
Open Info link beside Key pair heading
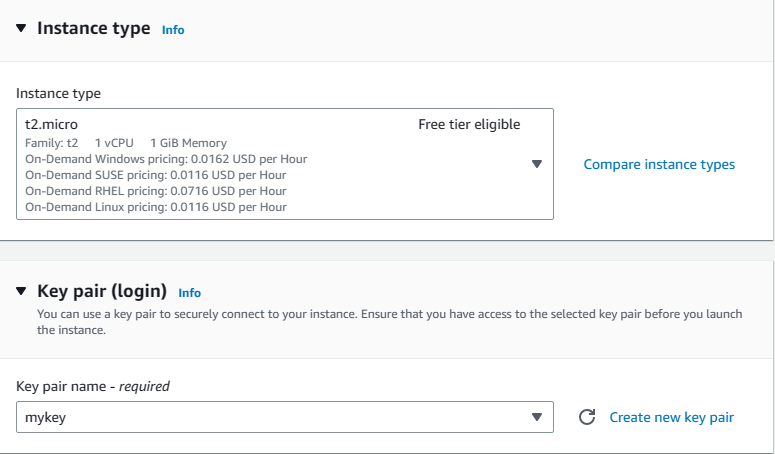coord(189,293)
